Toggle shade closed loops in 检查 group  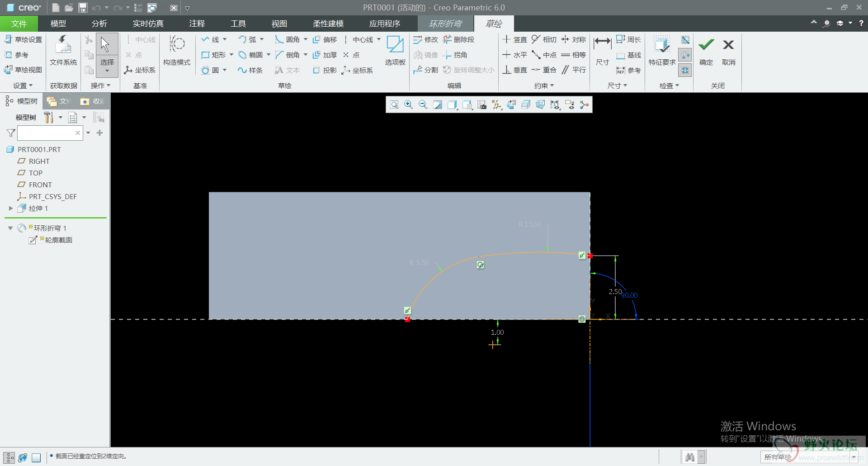[685, 70]
